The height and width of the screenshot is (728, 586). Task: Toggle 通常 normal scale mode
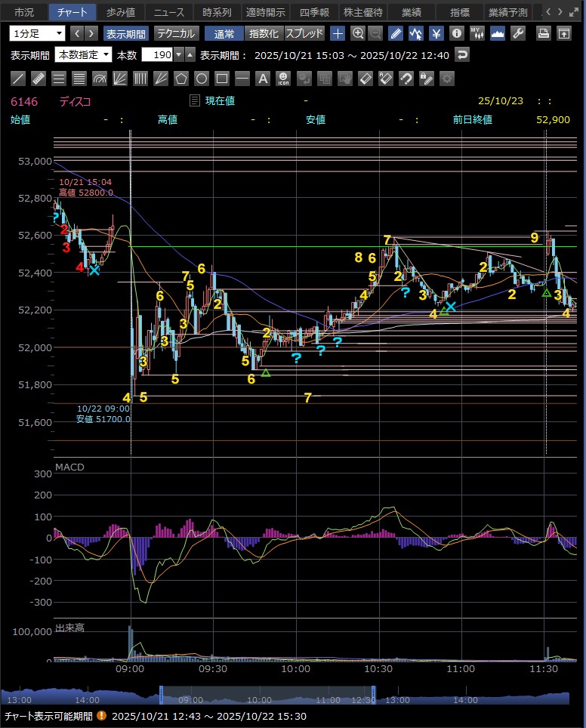point(224,33)
